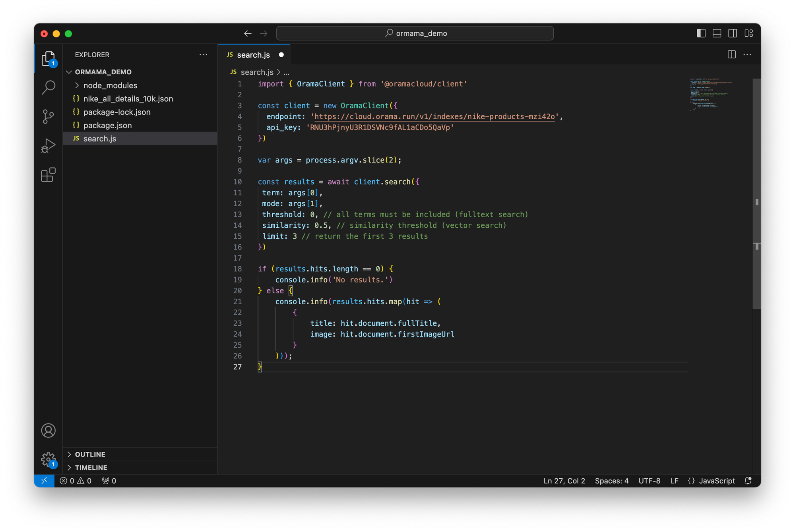Open Run and Debug view
This screenshot has height=532, width=795.
[x=48, y=145]
